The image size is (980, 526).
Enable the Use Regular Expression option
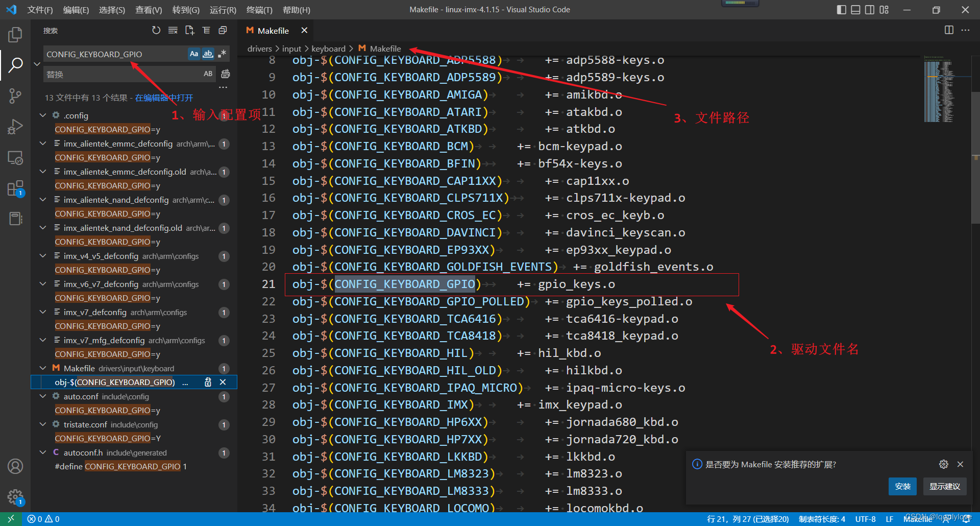point(222,54)
